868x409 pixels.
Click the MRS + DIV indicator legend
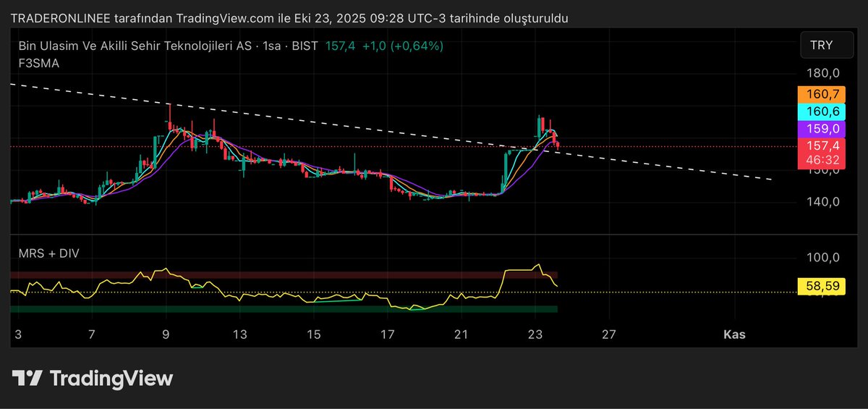[x=49, y=253]
